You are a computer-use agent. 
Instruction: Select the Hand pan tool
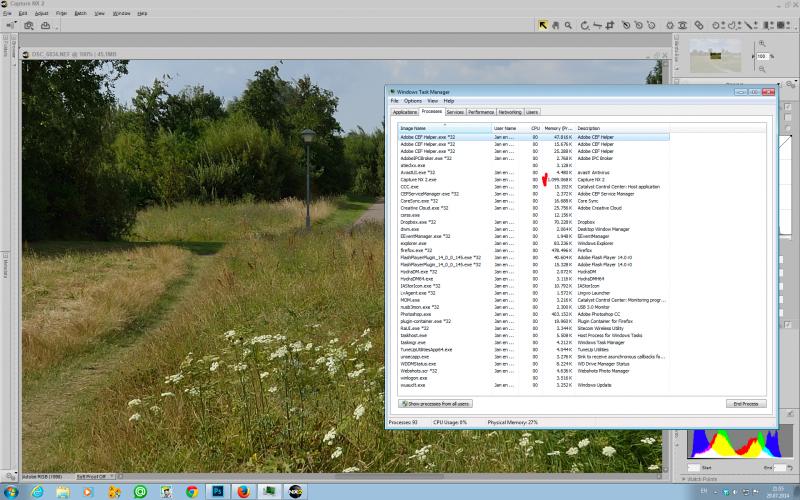(x=556, y=25)
